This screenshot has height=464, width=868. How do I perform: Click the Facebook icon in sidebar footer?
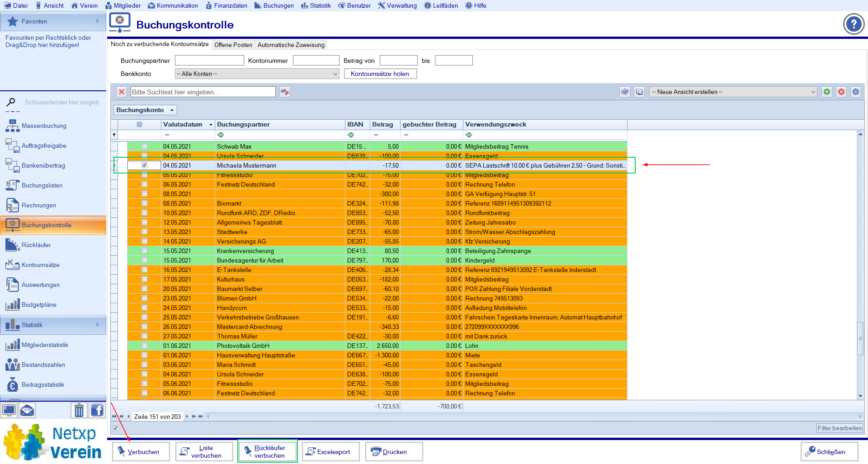tap(97, 410)
